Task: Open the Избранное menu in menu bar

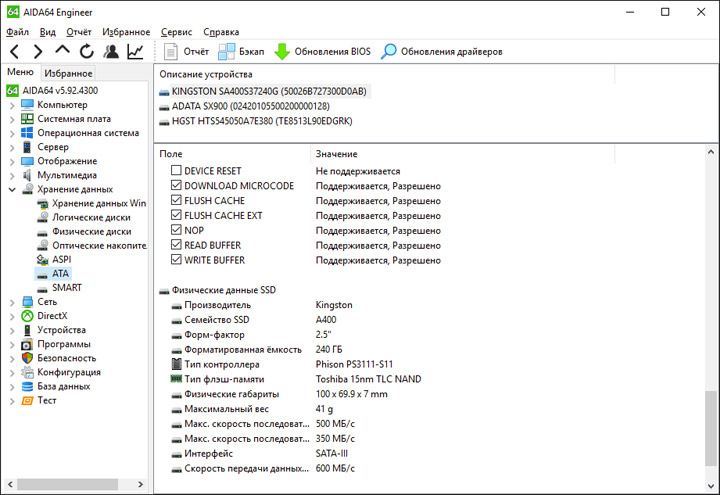Action: click(x=126, y=32)
